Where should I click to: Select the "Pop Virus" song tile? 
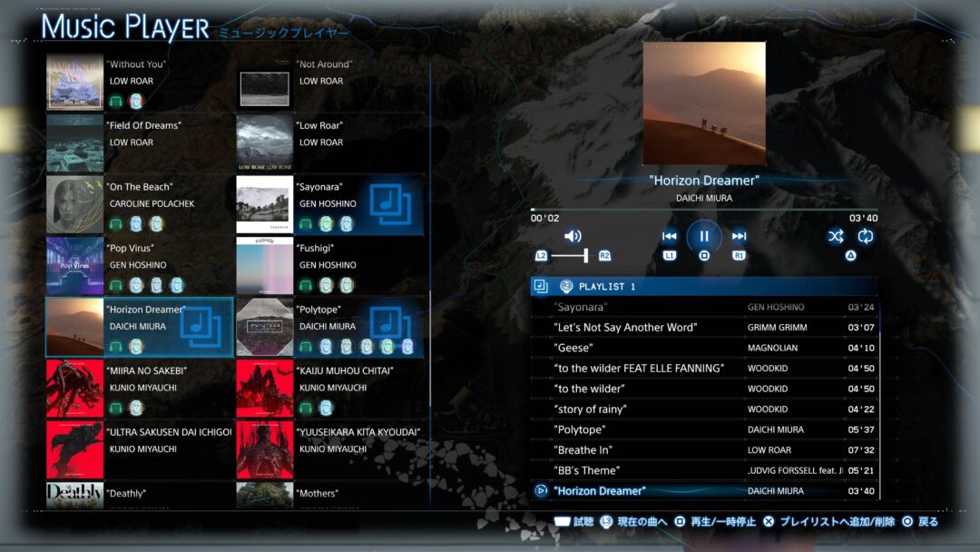click(140, 266)
